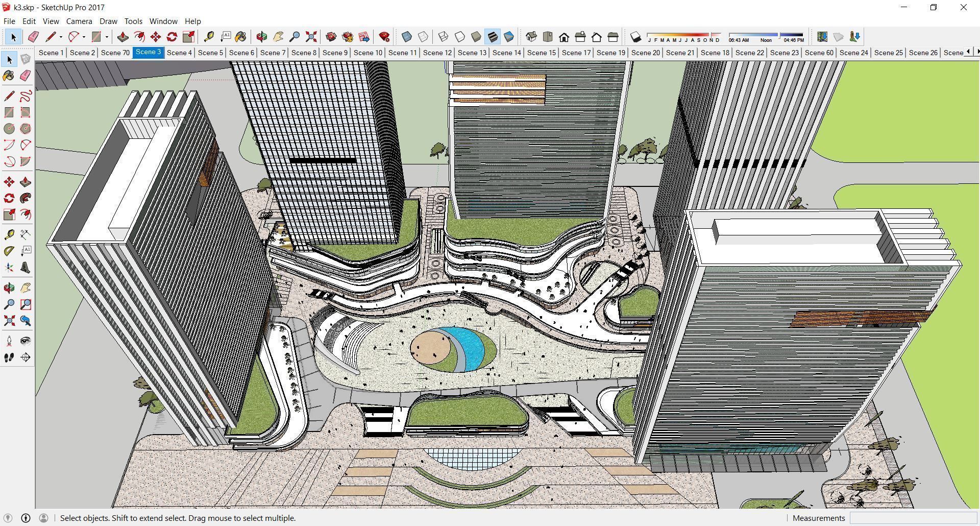Activate the Zoom Extents tool
The width and height of the screenshot is (980, 526).
(x=311, y=37)
